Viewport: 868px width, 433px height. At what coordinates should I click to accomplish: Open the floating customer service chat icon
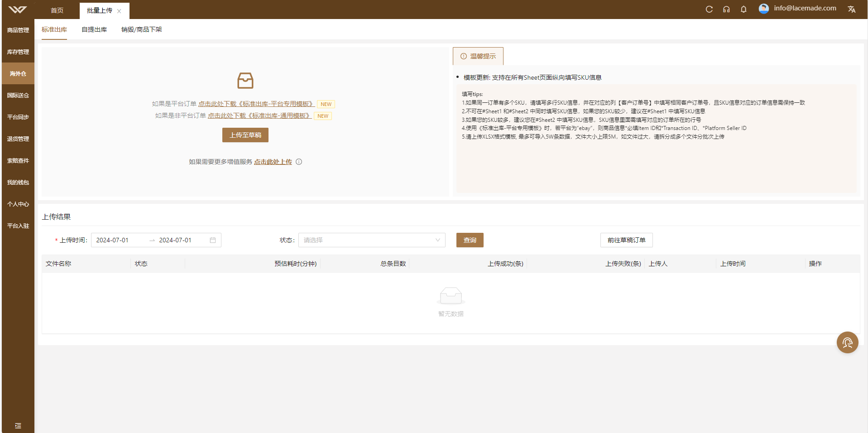pos(848,342)
